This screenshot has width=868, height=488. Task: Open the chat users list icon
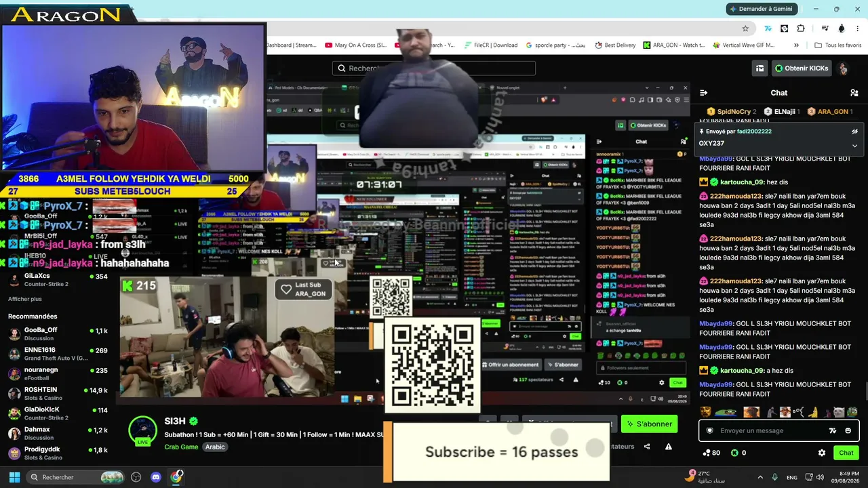[854, 93]
